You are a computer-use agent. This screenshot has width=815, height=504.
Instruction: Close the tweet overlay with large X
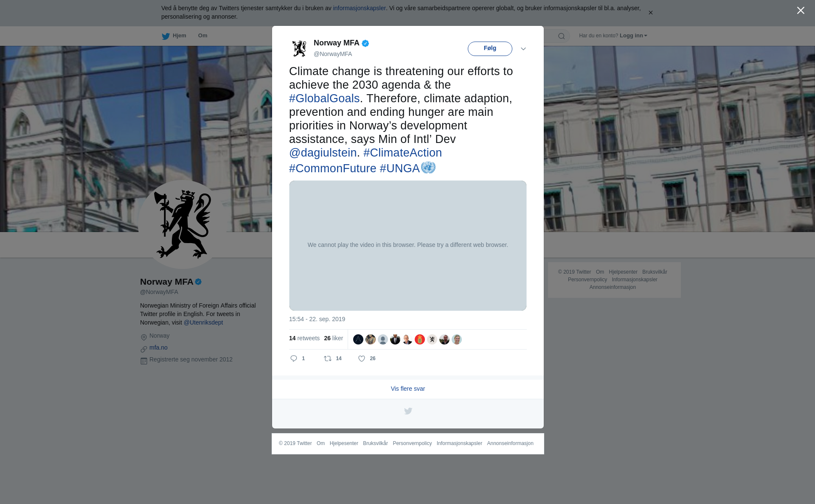click(800, 11)
